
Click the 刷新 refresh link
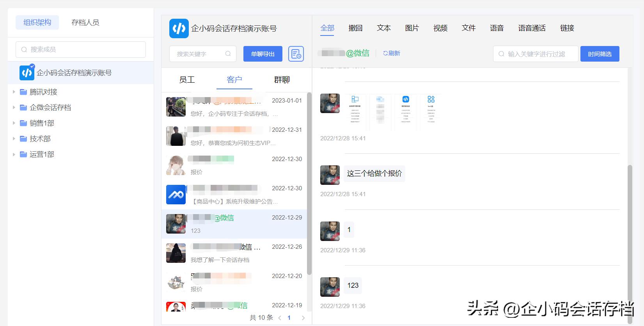point(392,53)
